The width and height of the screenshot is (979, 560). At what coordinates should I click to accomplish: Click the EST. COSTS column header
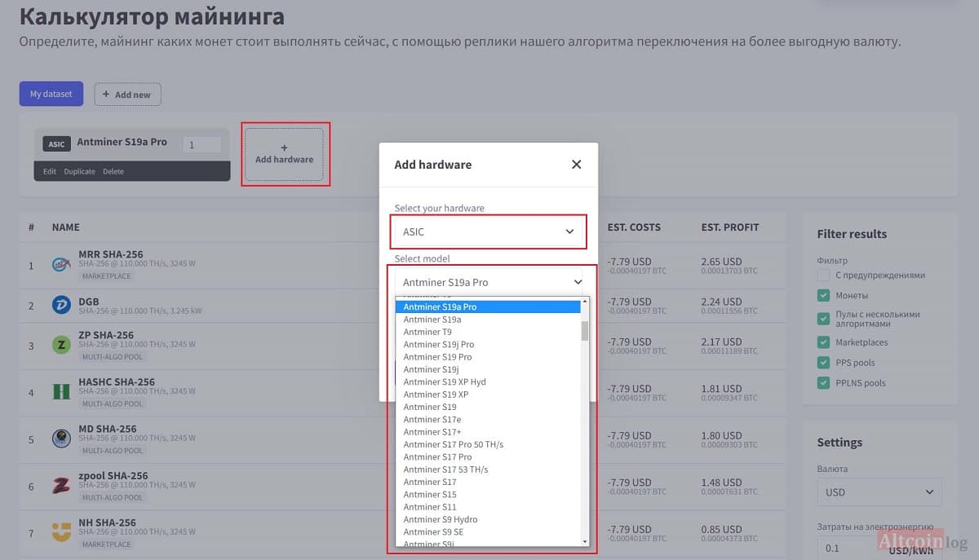pos(634,227)
